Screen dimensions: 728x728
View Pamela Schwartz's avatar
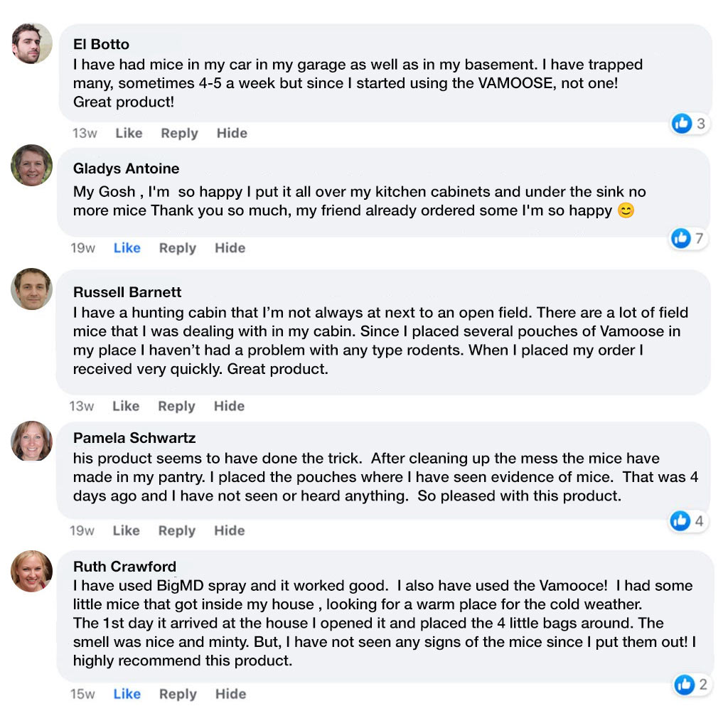31,441
